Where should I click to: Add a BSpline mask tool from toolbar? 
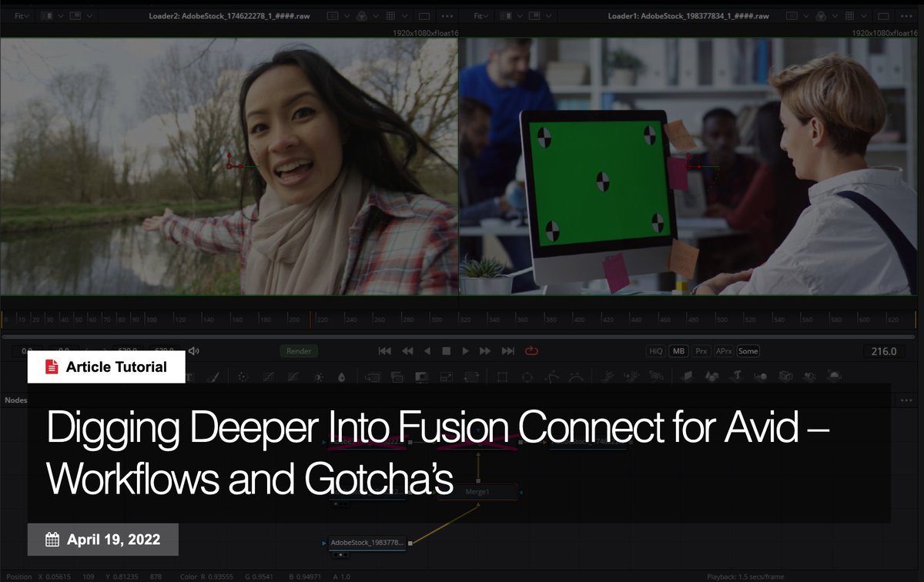(576, 376)
